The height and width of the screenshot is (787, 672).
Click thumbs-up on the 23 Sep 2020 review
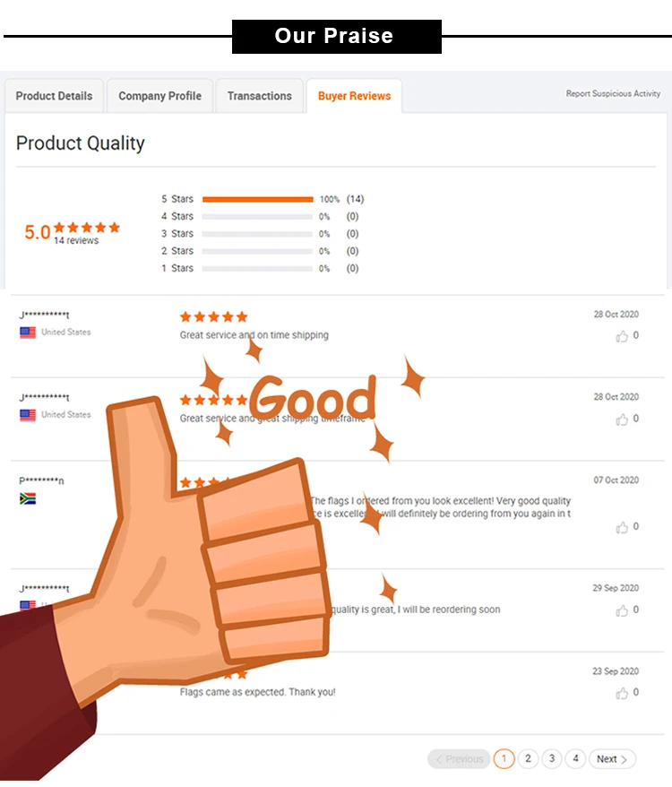pyautogui.click(x=622, y=693)
